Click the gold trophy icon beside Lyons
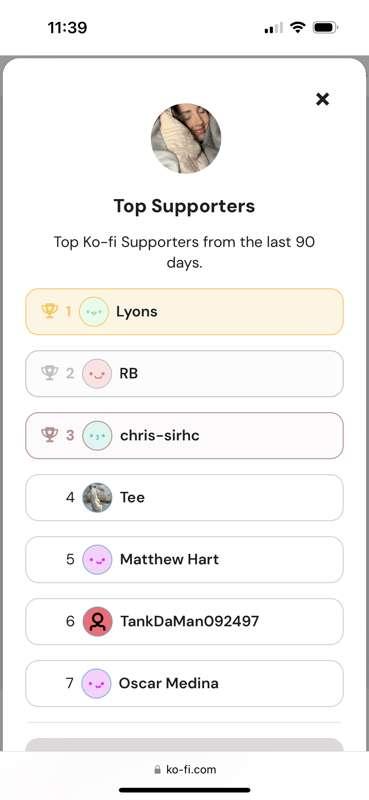Screen dimensions: 369x800 (50, 311)
